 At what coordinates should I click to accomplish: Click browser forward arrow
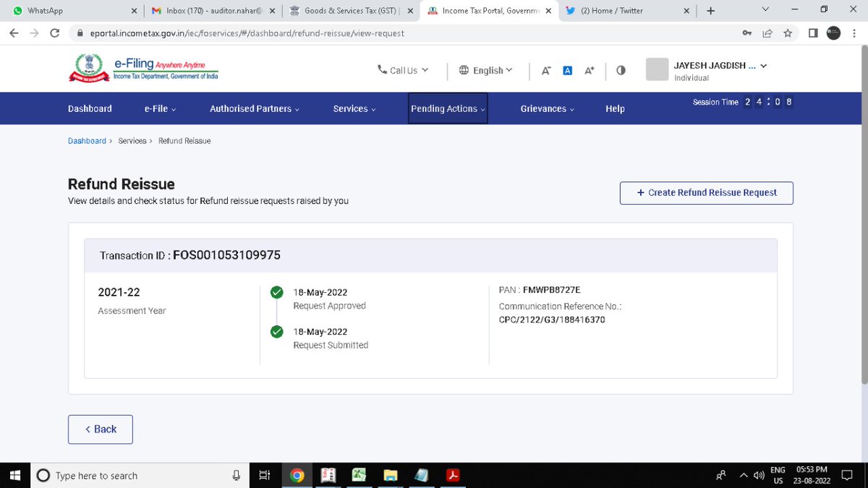point(34,33)
